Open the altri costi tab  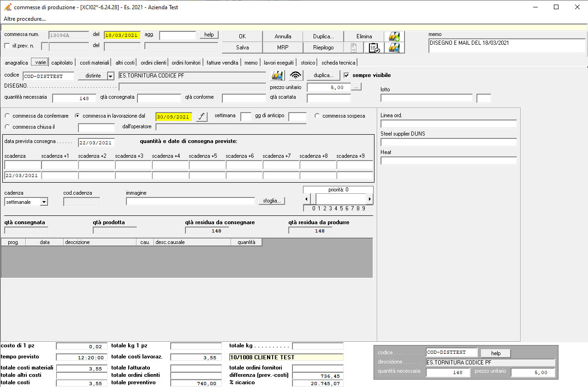[125, 63]
